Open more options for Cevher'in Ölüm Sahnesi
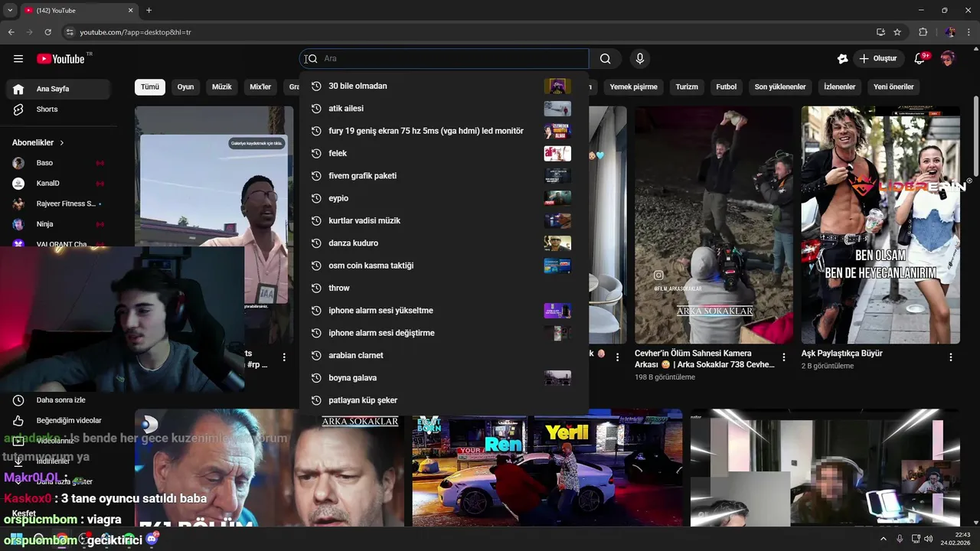 coord(784,357)
